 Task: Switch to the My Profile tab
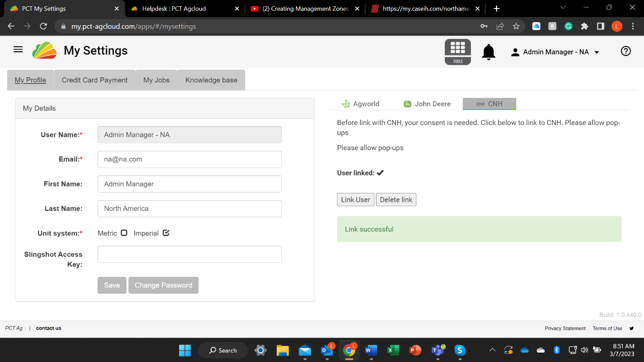[30, 80]
